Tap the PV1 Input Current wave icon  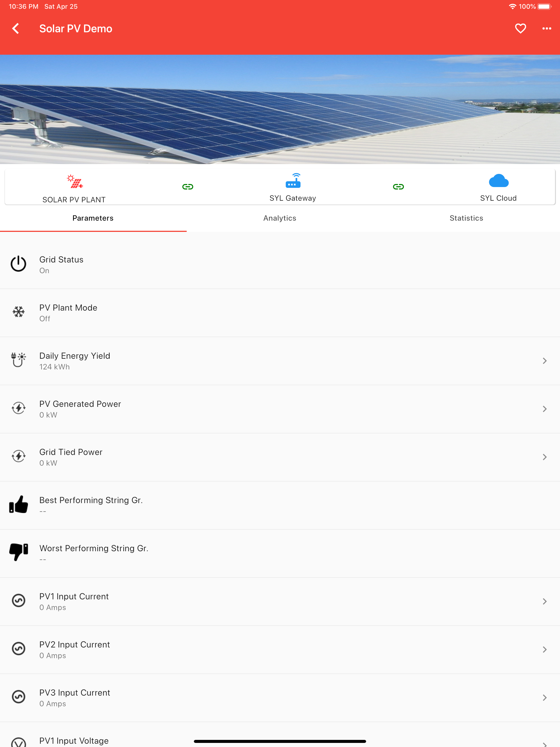(19, 600)
